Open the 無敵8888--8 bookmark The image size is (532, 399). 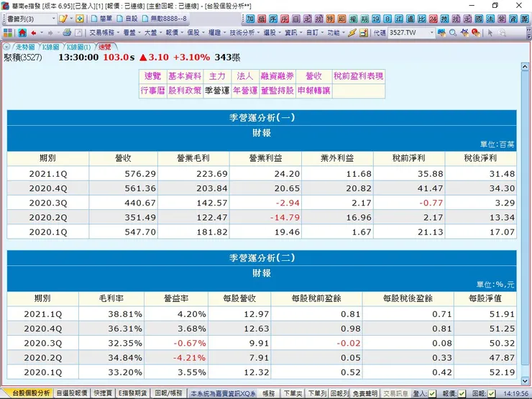click(x=165, y=19)
